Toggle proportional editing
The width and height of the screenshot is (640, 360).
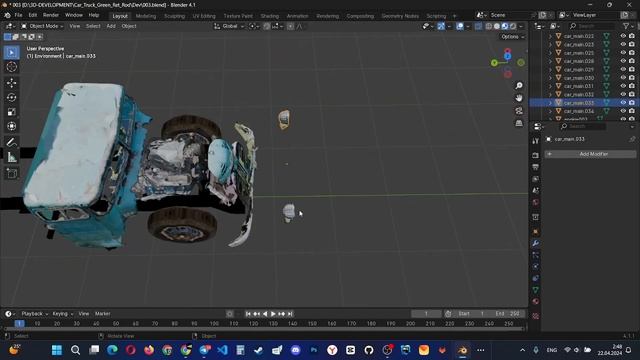coord(290,26)
